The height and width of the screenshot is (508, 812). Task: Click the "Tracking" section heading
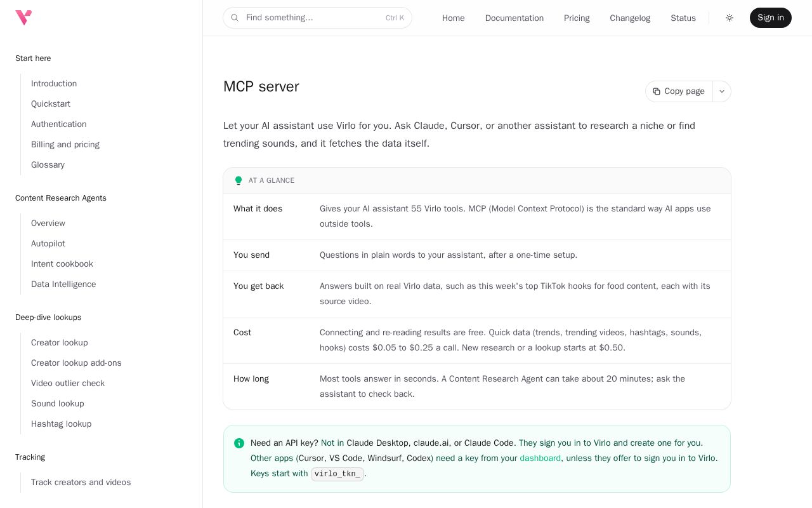[x=30, y=457]
